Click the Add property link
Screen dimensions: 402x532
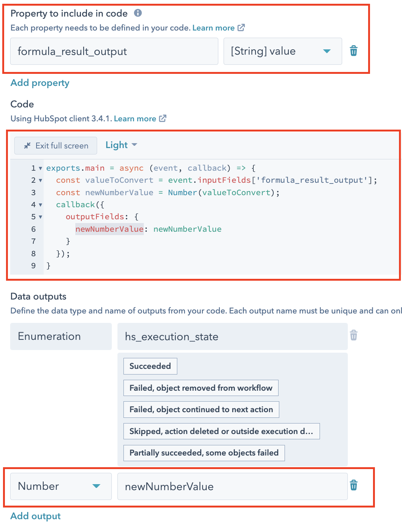pos(40,83)
